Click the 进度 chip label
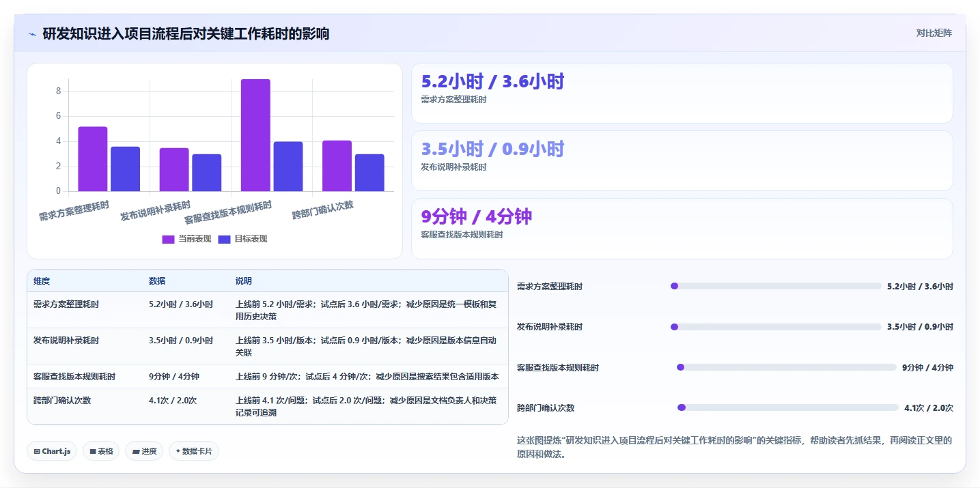The height and width of the screenshot is (488, 980). coord(149,452)
